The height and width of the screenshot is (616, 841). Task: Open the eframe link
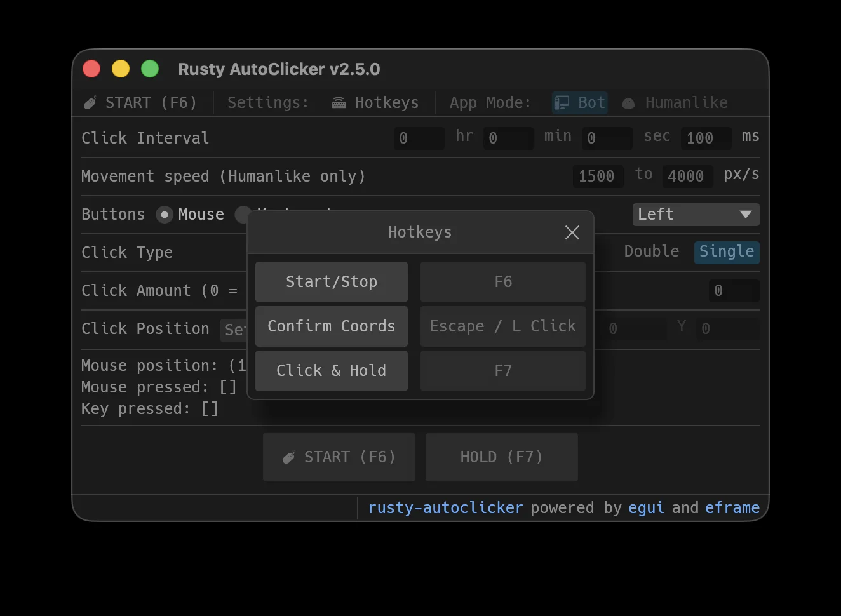732,508
